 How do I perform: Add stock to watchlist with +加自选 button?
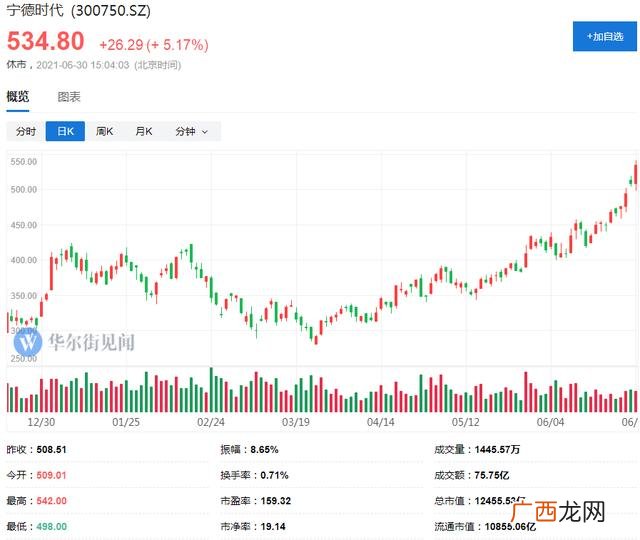(x=604, y=37)
